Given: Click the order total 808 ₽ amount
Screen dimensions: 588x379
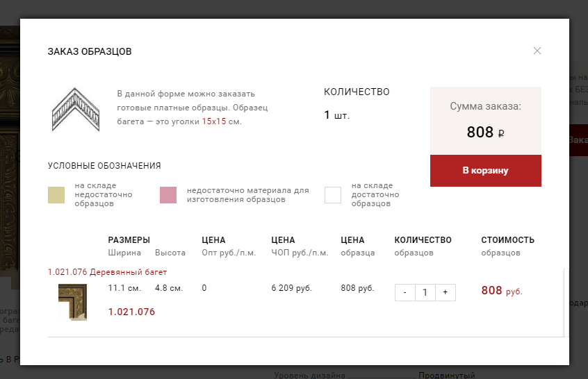Looking at the screenshot, I should 485,132.
